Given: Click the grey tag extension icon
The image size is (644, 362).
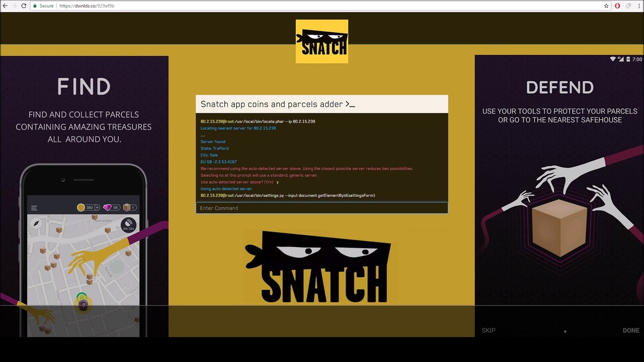Looking at the screenshot, I should click(628, 6).
